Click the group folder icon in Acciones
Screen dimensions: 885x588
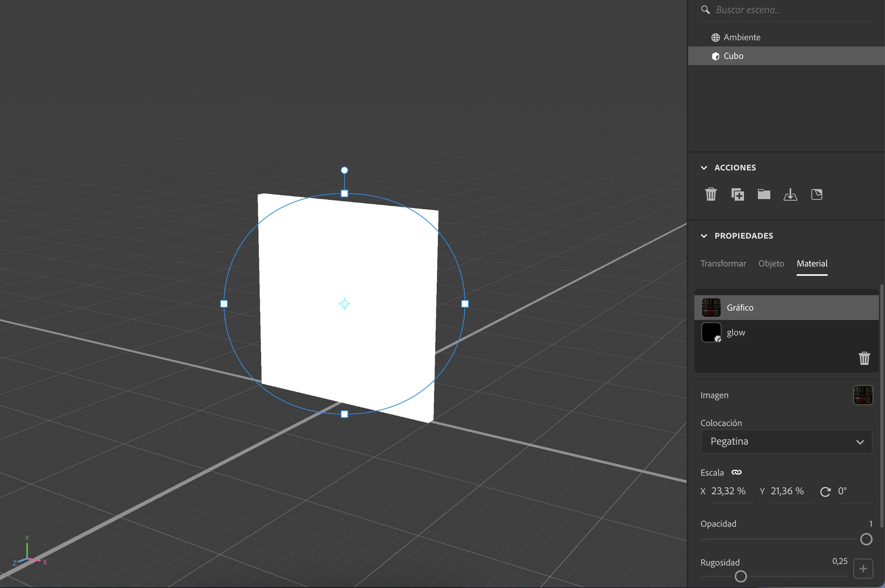tap(764, 194)
